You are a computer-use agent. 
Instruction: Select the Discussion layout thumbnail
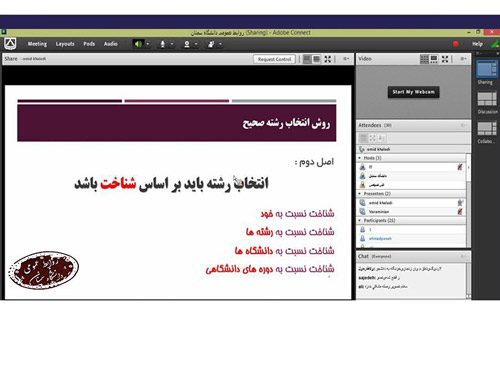pyautogui.click(x=487, y=99)
